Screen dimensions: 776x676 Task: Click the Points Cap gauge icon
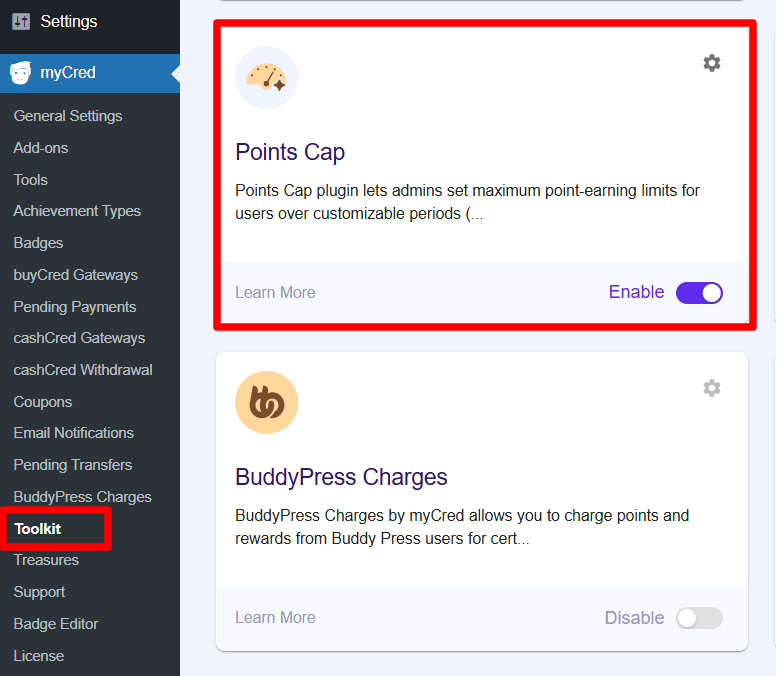tap(266, 77)
